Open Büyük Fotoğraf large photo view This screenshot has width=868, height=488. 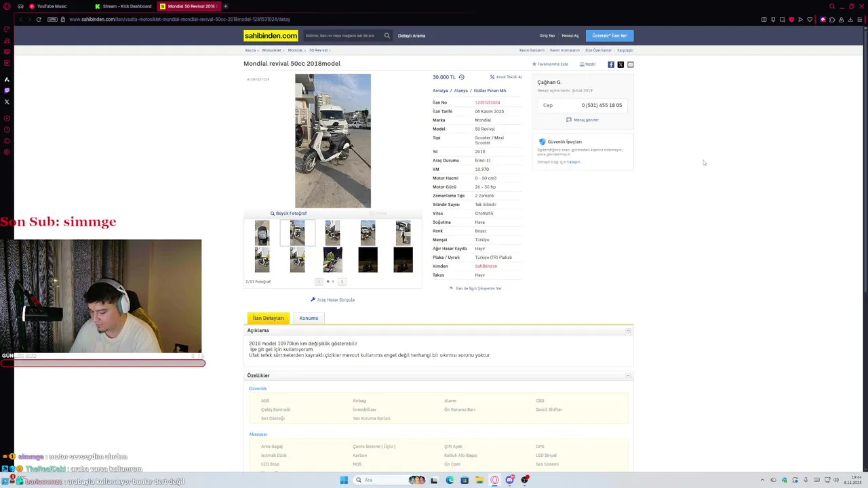[x=288, y=213]
